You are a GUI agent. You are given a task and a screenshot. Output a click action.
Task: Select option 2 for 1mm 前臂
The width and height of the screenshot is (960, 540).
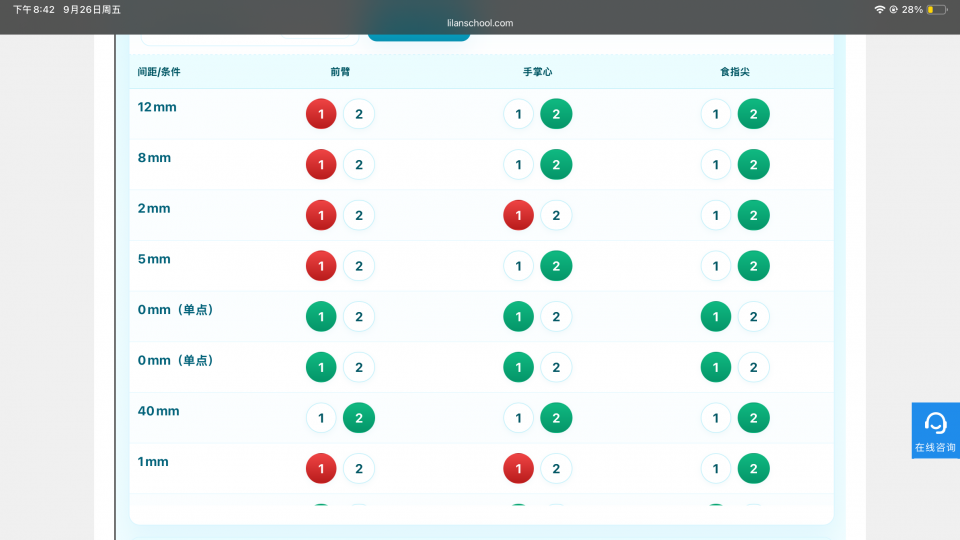[x=359, y=468]
